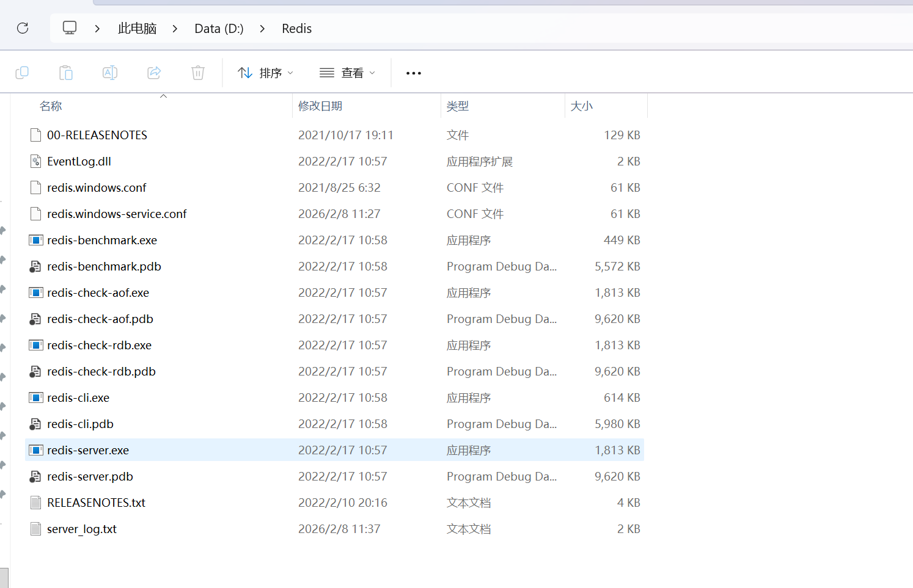
Task: Select the redis-benchmark.pdb file icon
Action: pyautogui.click(x=36, y=266)
